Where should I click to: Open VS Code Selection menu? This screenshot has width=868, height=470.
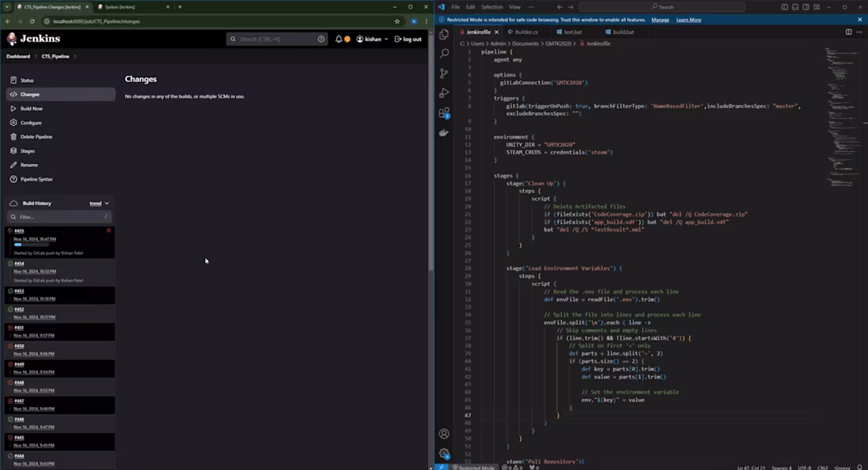tap(492, 7)
